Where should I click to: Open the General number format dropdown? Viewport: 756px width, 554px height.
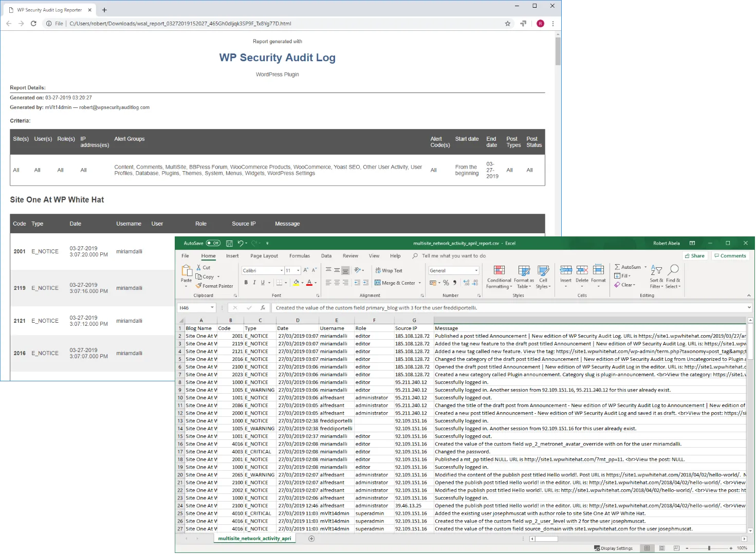pos(476,271)
